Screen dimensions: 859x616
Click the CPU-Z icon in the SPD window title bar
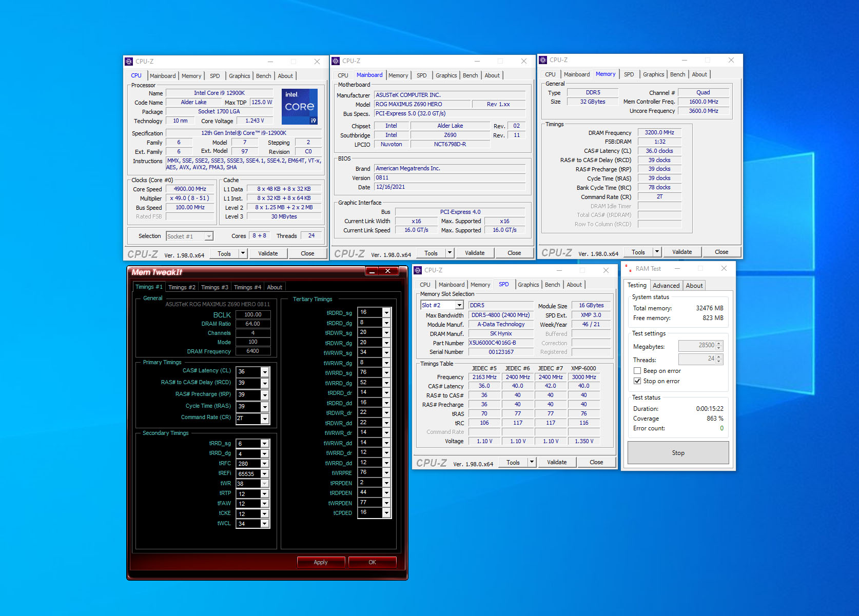coord(418,270)
